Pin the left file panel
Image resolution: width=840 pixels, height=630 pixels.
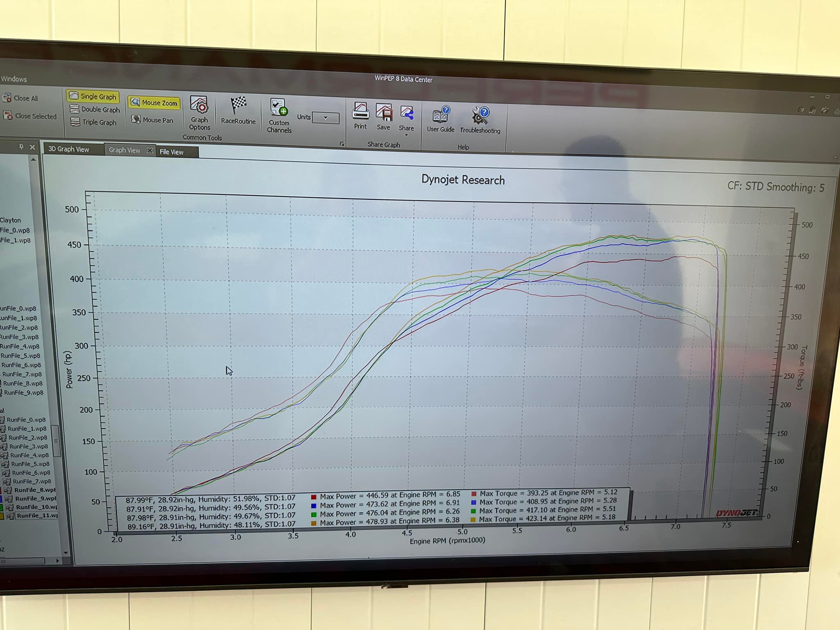21,147
